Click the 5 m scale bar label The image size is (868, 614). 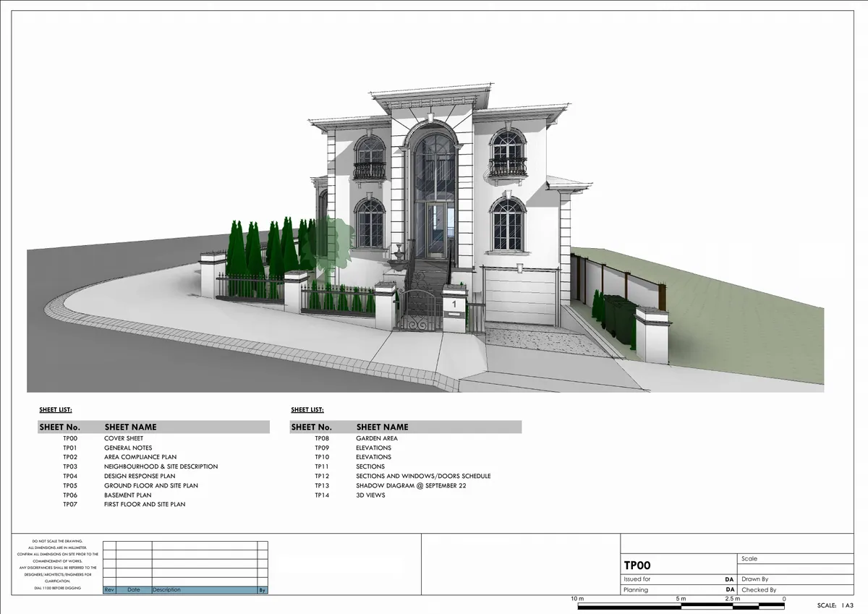[681, 599]
